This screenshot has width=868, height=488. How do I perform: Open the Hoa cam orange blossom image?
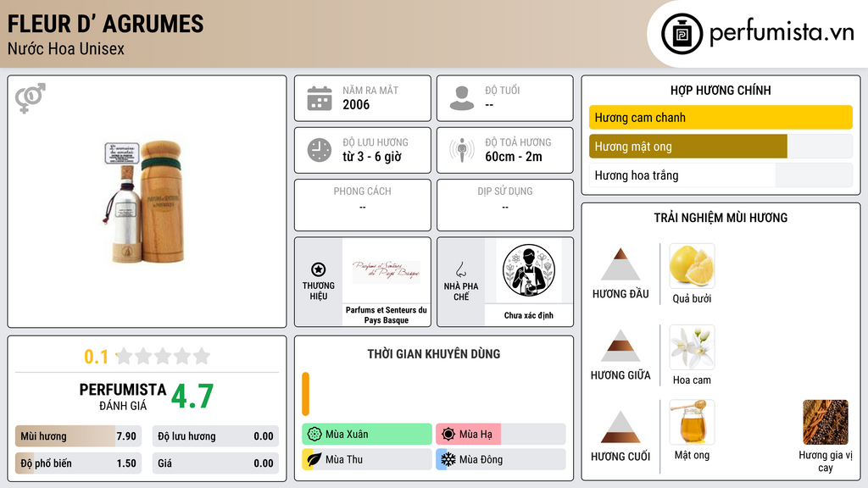(692, 347)
